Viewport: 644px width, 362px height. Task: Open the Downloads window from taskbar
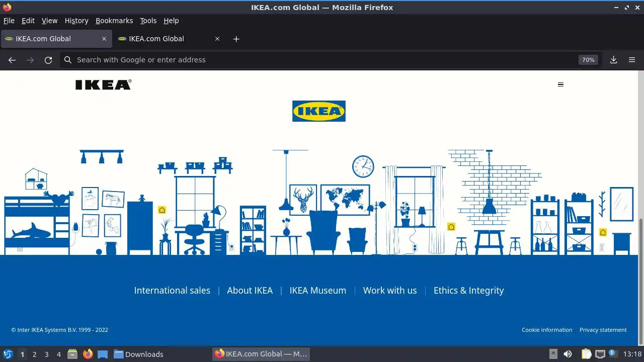[138, 354]
